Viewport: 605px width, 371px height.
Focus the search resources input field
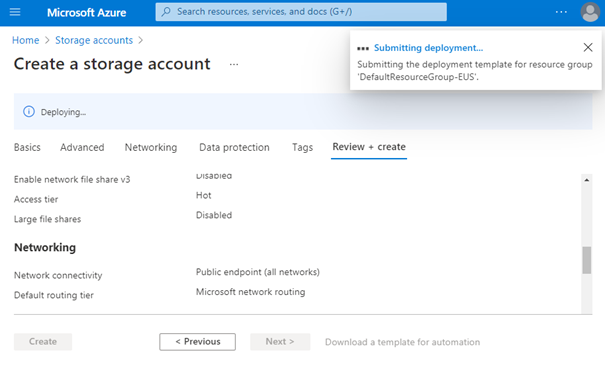[301, 12]
